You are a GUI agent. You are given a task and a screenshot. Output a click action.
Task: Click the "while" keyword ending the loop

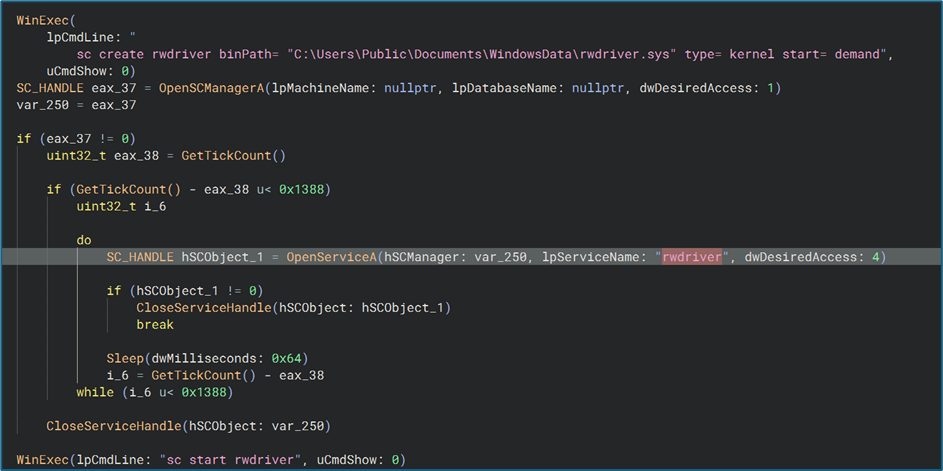(95, 392)
